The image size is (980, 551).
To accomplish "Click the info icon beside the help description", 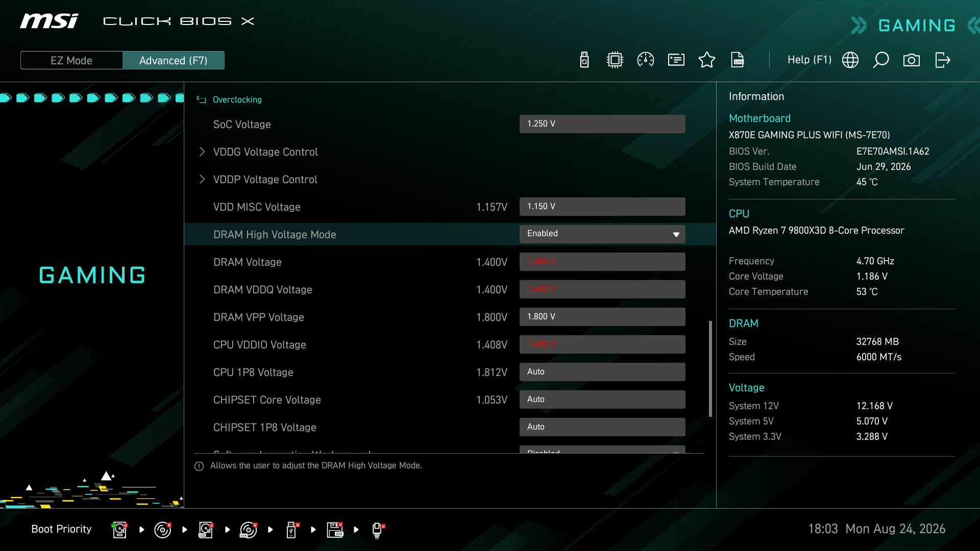I will pyautogui.click(x=199, y=466).
